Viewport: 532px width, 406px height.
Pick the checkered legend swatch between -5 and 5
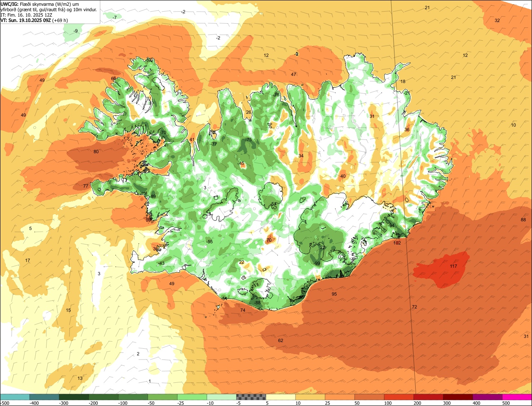(x=251, y=397)
